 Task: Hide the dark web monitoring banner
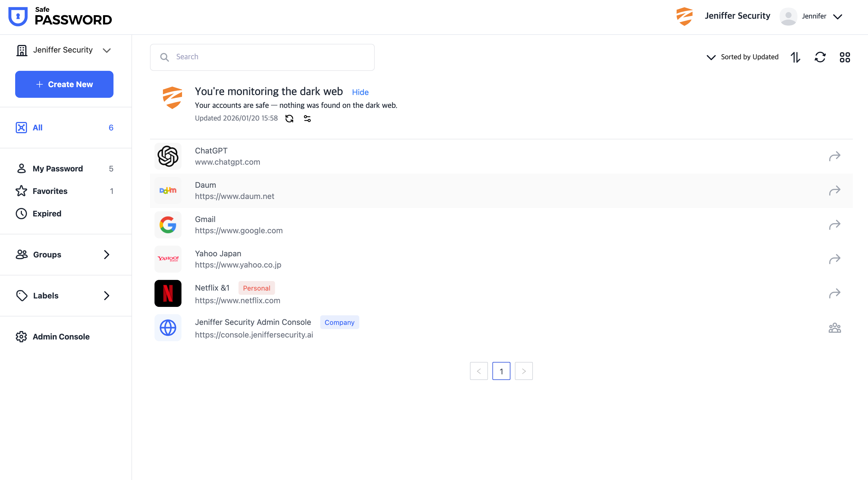(x=360, y=92)
